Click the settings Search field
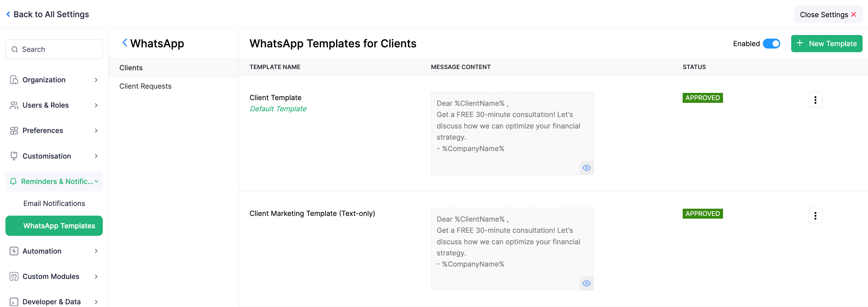Image resolution: width=868 pixels, height=307 pixels. 54,49
